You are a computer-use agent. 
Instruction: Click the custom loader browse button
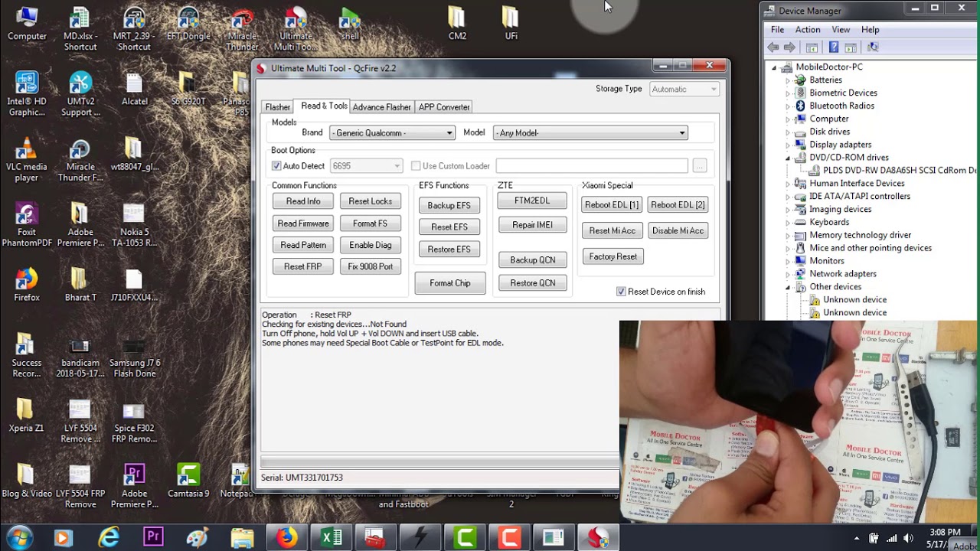click(x=699, y=166)
